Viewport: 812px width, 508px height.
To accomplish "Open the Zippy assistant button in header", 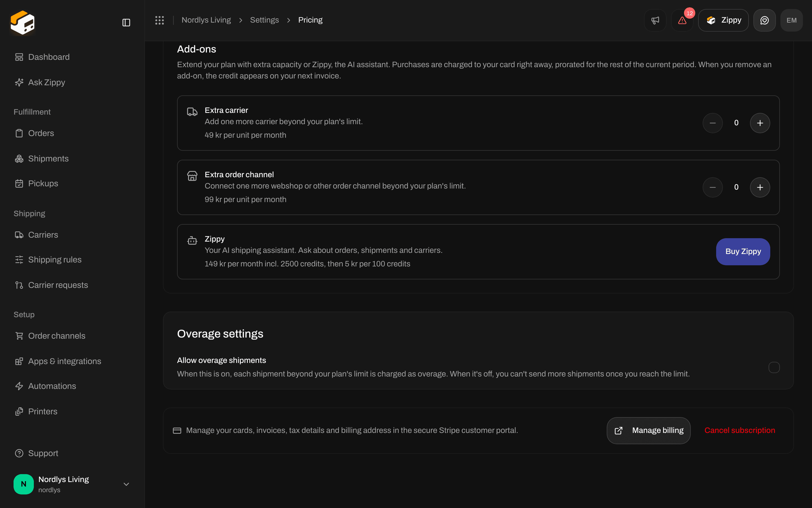I will coord(723,20).
